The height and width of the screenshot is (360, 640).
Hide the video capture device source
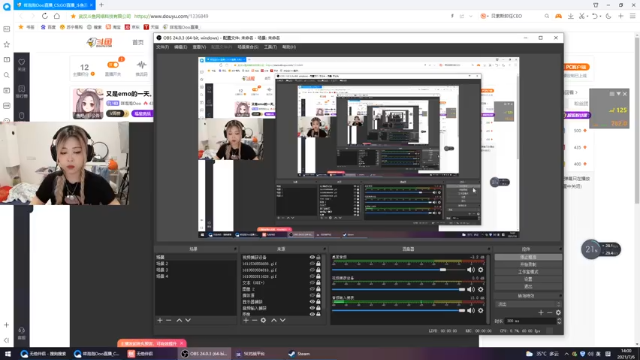tap(312, 257)
